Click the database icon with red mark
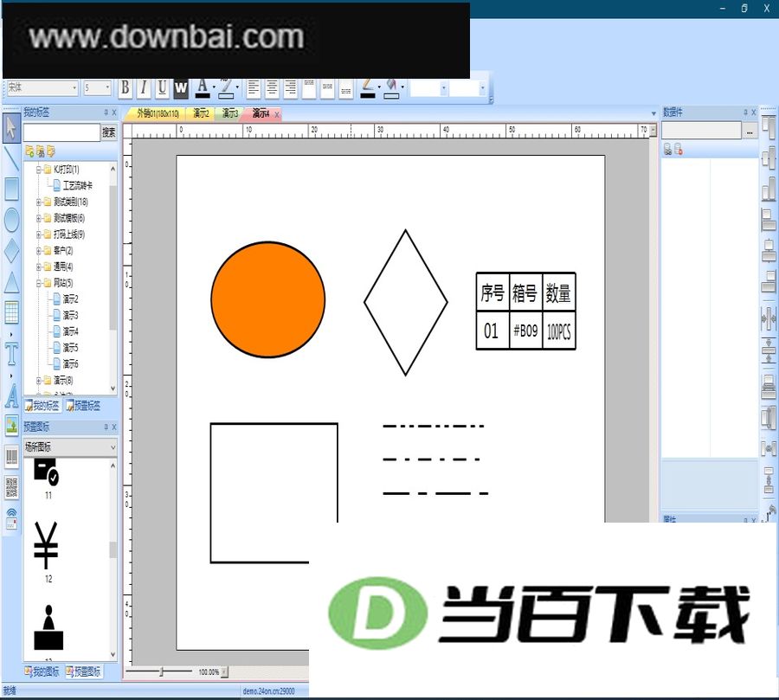 point(678,149)
